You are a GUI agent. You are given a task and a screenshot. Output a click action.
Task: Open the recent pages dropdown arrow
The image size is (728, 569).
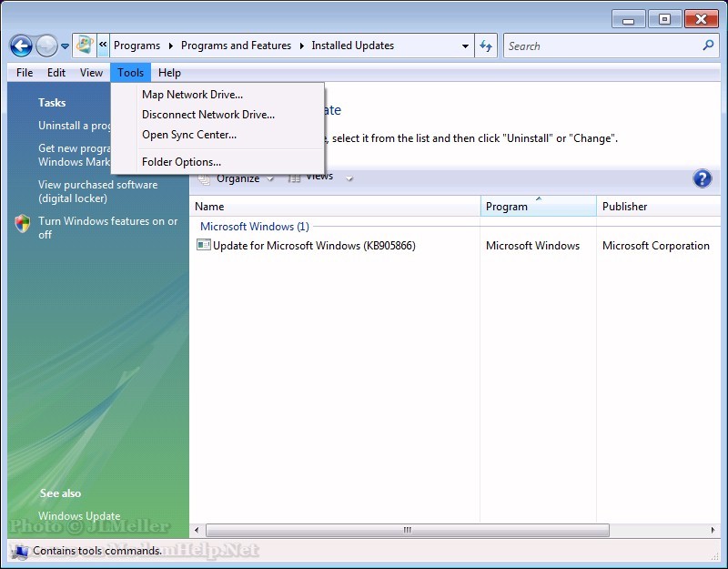(x=66, y=46)
